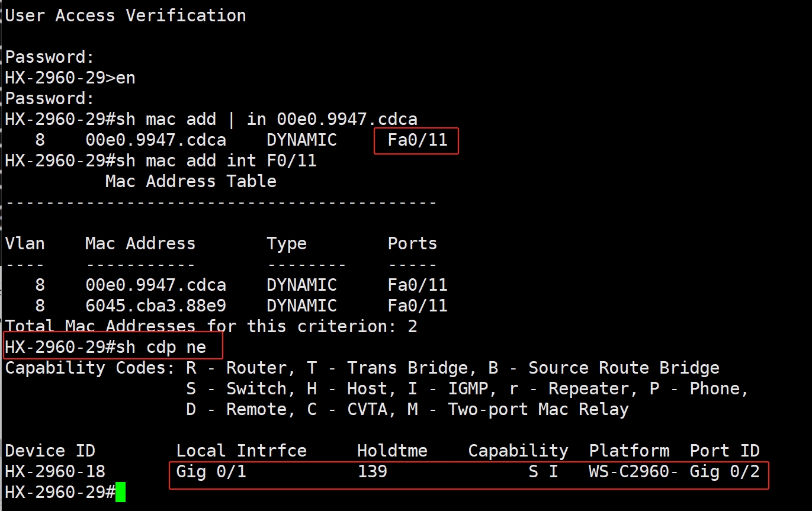Click the "B - Source Route Bridge" code
812x511 pixels.
pos(604,368)
